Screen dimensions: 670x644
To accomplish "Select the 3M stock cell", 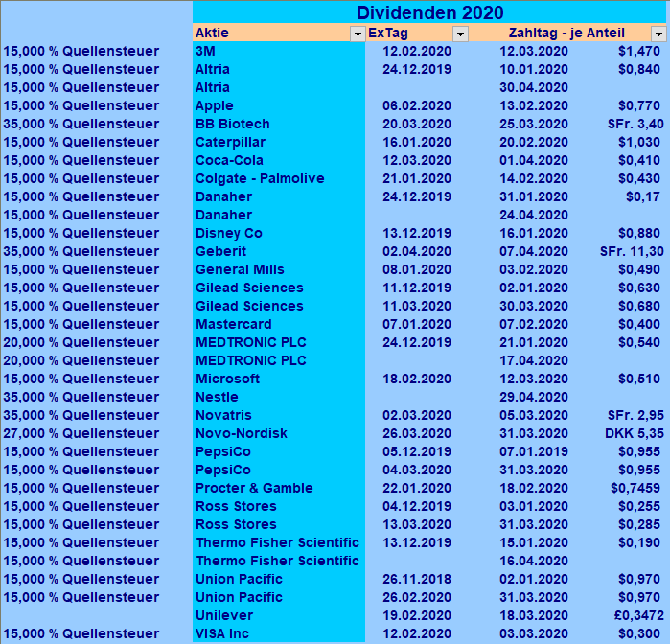I will (x=279, y=51).
